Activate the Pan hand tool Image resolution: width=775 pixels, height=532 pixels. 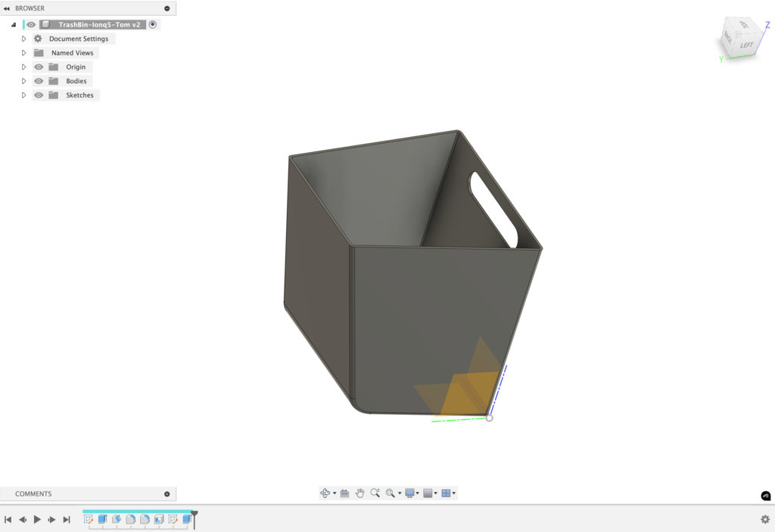click(x=360, y=493)
